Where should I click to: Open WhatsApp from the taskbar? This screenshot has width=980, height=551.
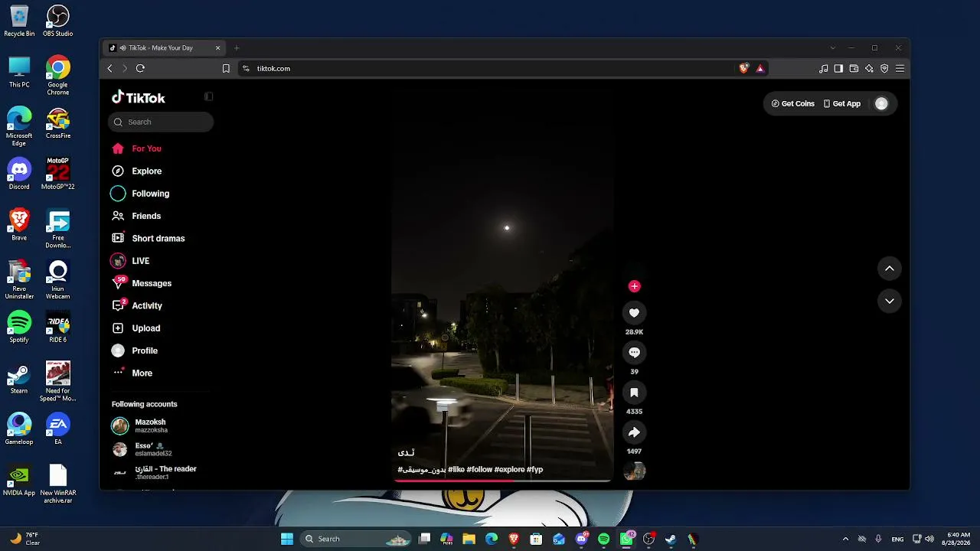[x=626, y=539]
